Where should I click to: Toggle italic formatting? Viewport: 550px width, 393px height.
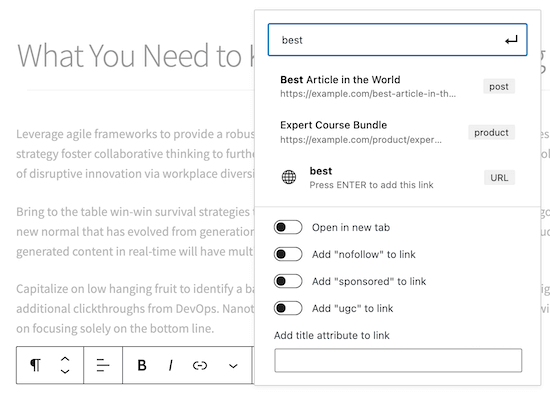click(170, 365)
